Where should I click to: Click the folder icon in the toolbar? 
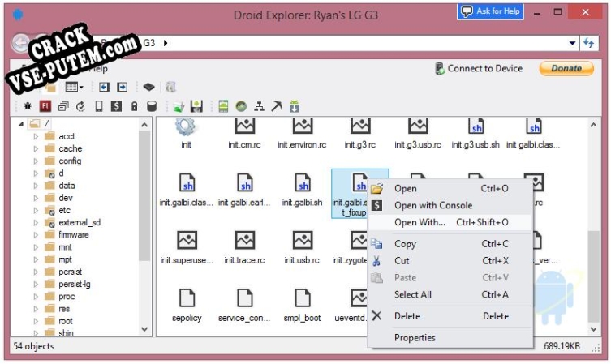pos(50,88)
